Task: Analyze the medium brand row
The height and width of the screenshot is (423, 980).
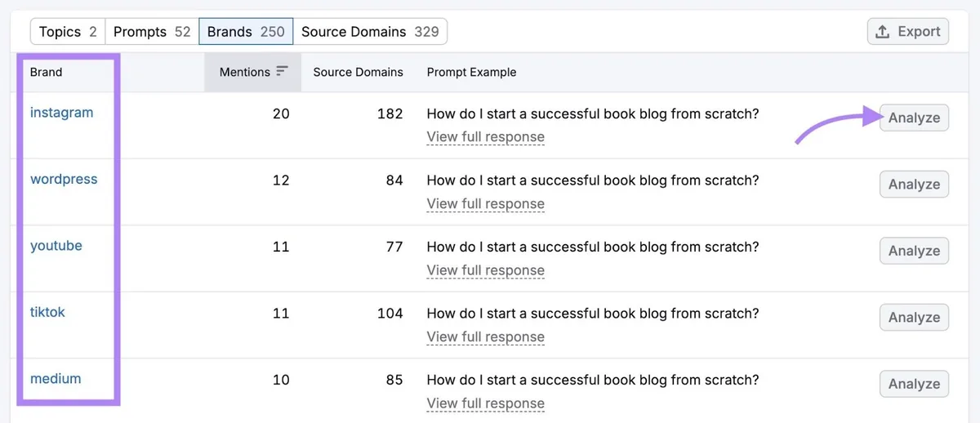Action: 914,384
